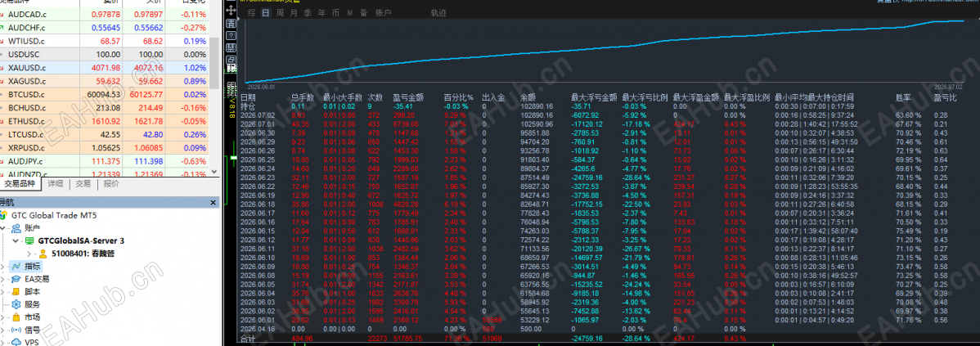Image resolution: width=980 pixels, height=346 pixels.
Task: Collapse the 账户 accounts tree node
Action: click(x=4, y=228)
